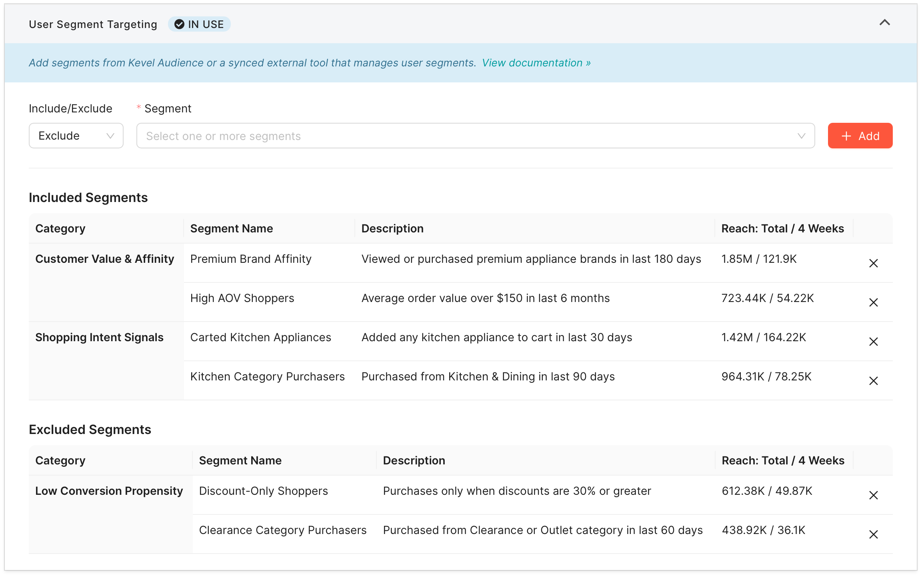Open the Include/Exclude dropdown
Screen dimensions: 924x576
[x=76, y=136]
